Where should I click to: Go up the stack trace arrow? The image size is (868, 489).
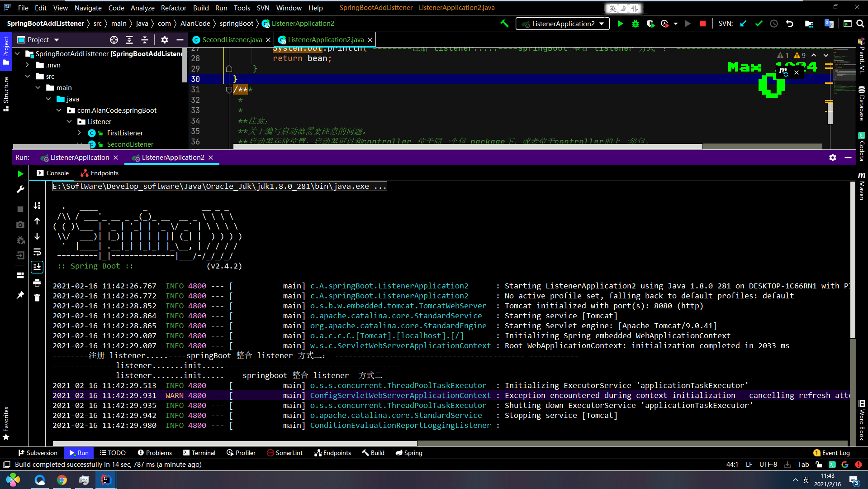point(37,221)
